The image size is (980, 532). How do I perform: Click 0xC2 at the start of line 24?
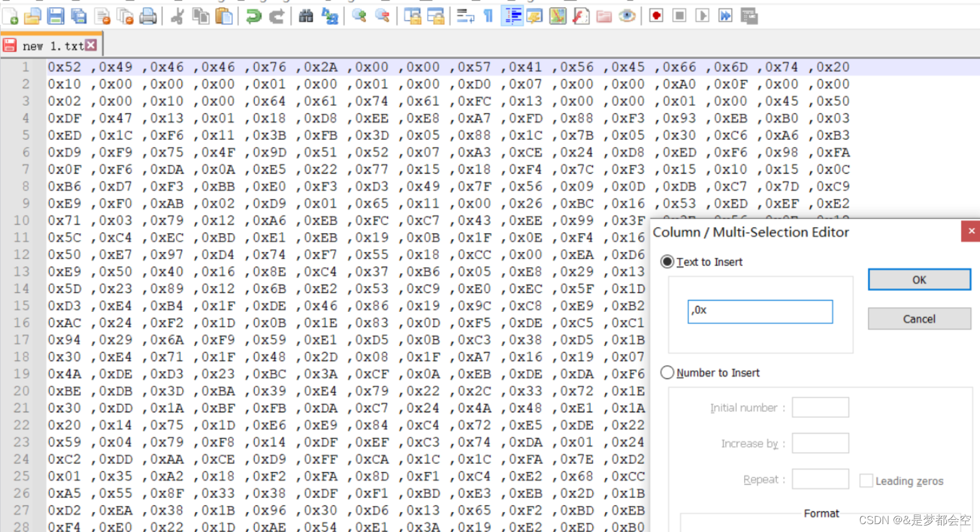[64, 459]
